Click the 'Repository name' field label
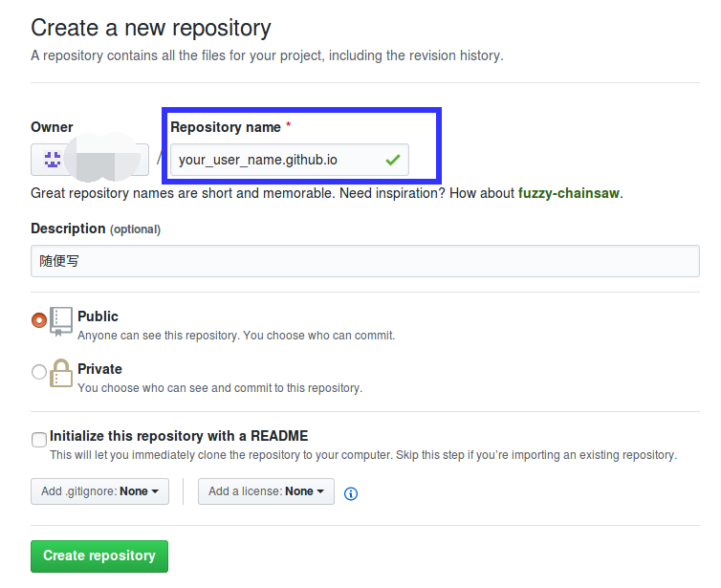The image size is (721, 588). pyautogui.click(x=226, y=127)
